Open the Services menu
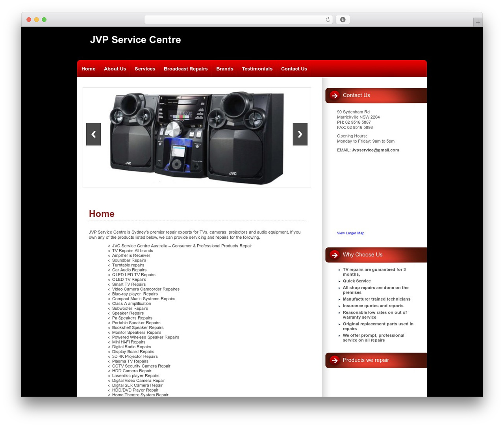 point(145,69)
